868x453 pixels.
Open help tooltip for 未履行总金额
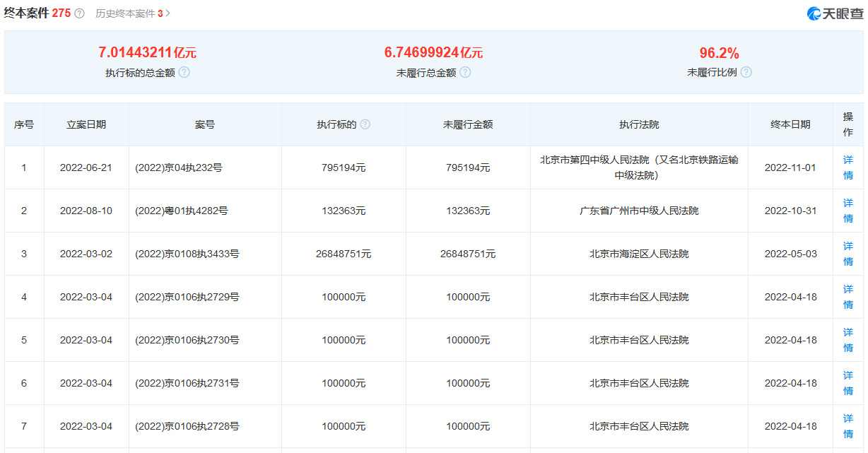(466, 71)
